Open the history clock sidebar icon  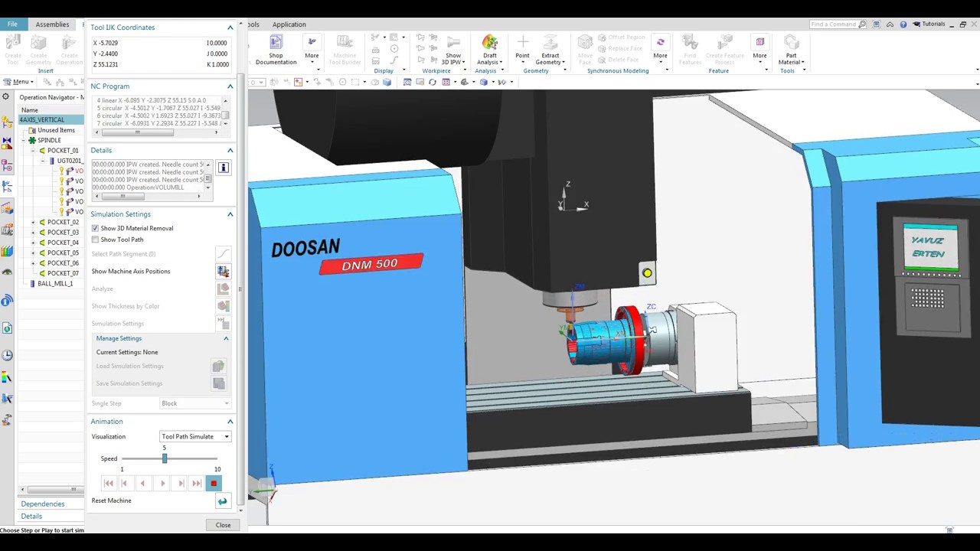click(7, 355)
